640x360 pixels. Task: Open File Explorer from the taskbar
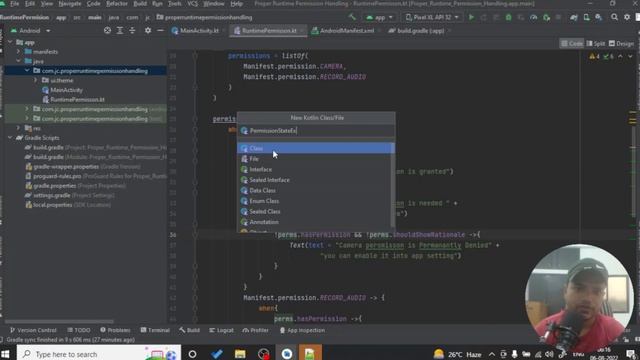(x=240, y=353)
